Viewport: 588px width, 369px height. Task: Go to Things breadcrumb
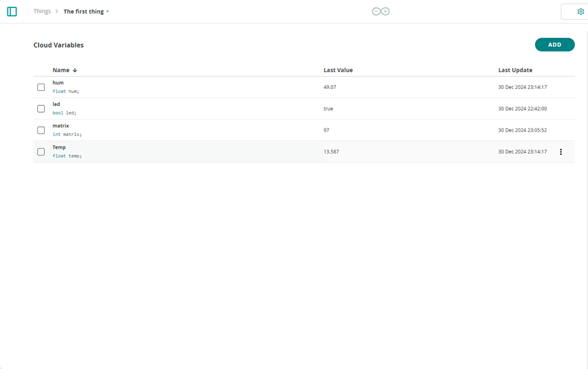pos(42,12)
